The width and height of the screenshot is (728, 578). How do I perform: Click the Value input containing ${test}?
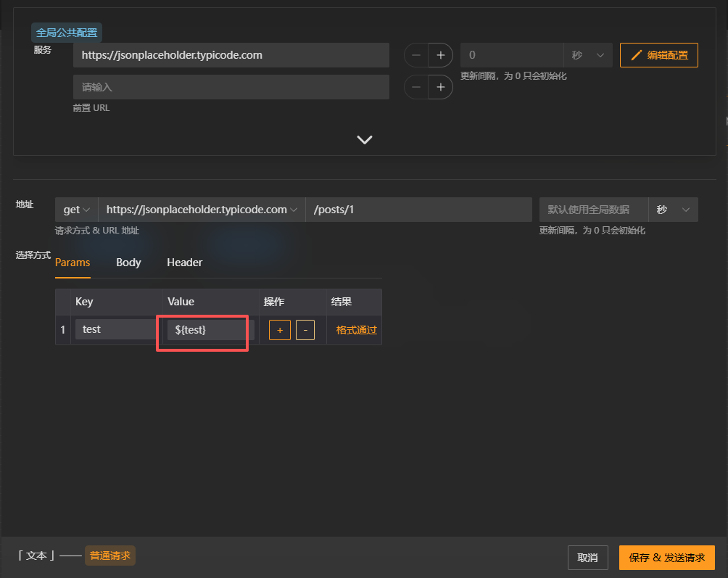click(x=211, y=330)
